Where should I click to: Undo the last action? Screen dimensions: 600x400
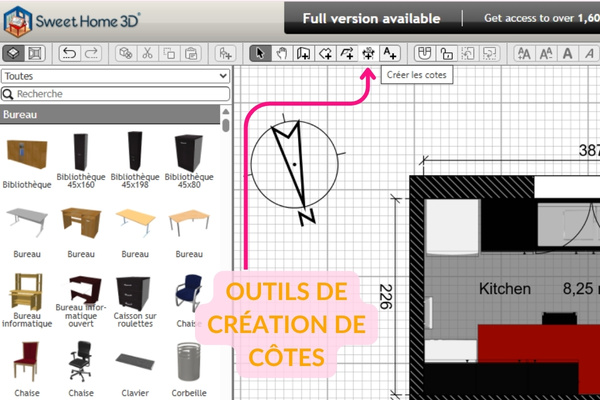point(69,53)
